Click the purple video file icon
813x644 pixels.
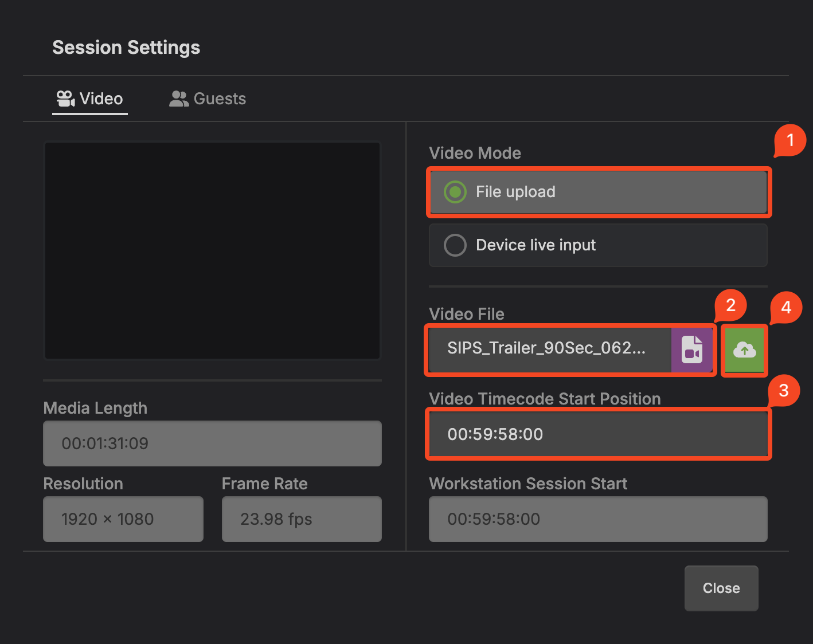click(692, 350)
